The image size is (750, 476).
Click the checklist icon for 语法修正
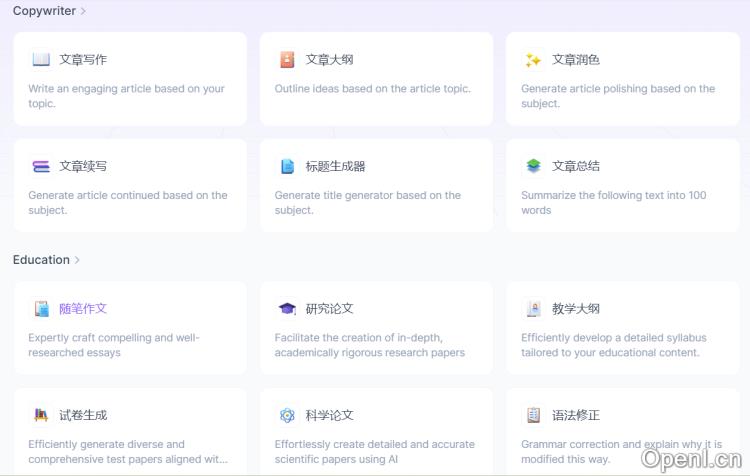[534, 416]
